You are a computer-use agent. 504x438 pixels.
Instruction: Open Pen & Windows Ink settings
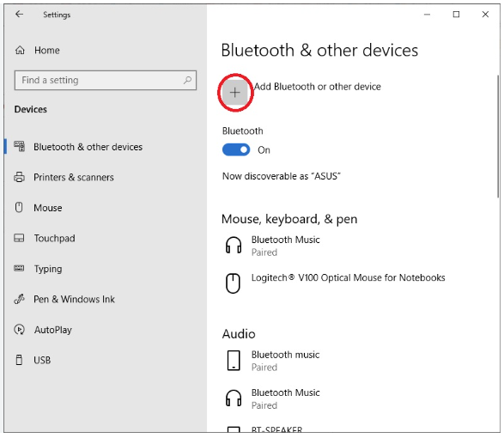74,300
